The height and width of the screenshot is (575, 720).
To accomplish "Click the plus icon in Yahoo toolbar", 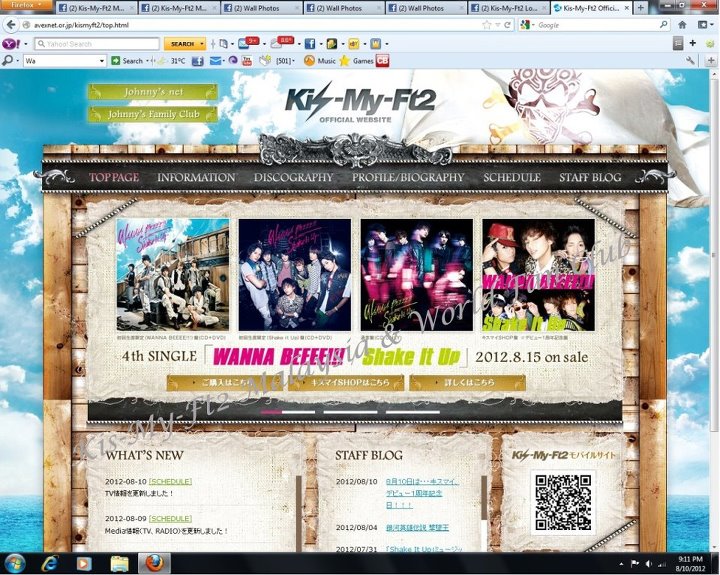I will 692,43.
